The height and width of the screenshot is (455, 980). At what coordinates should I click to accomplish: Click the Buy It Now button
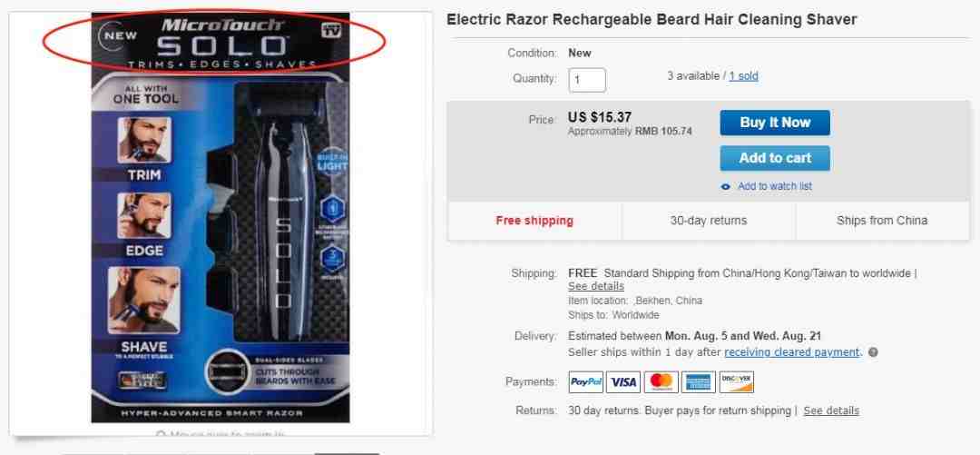point(775,123)
